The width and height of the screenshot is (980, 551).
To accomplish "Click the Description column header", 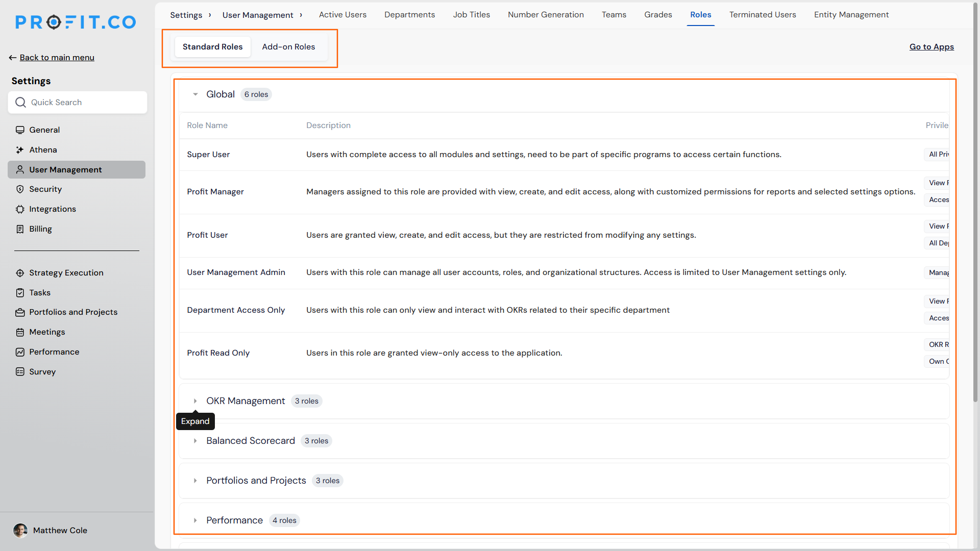I will point(328,126).
